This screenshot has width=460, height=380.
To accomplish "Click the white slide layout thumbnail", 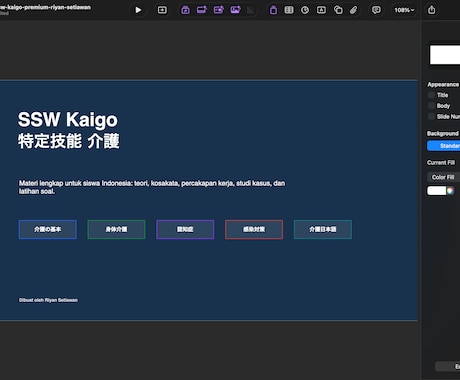I will coord(445,55).
